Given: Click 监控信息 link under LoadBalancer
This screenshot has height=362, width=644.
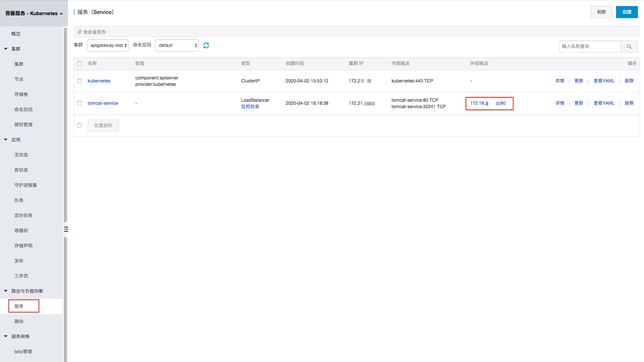Looking at the screenshot, I should click(x=250, y=107).
